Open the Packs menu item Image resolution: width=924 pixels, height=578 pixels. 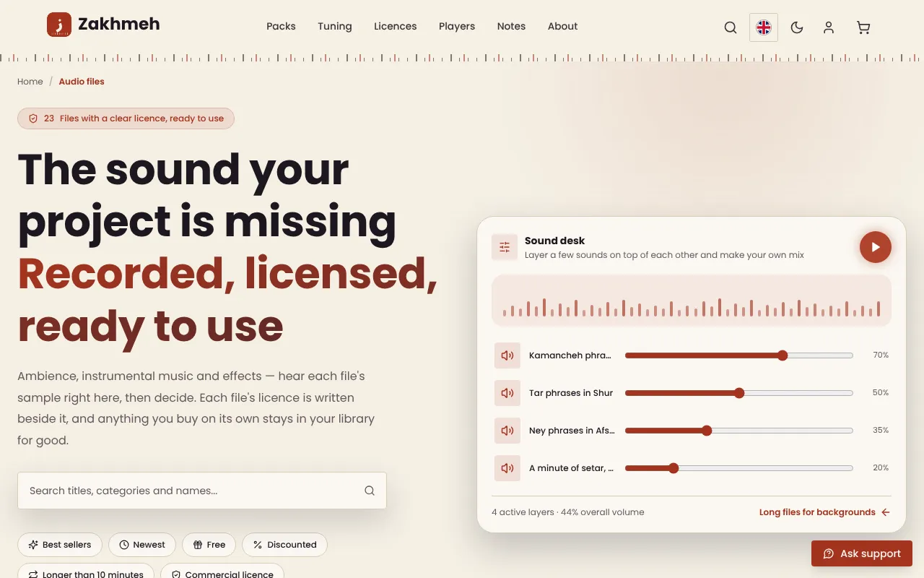coord(281,26)
